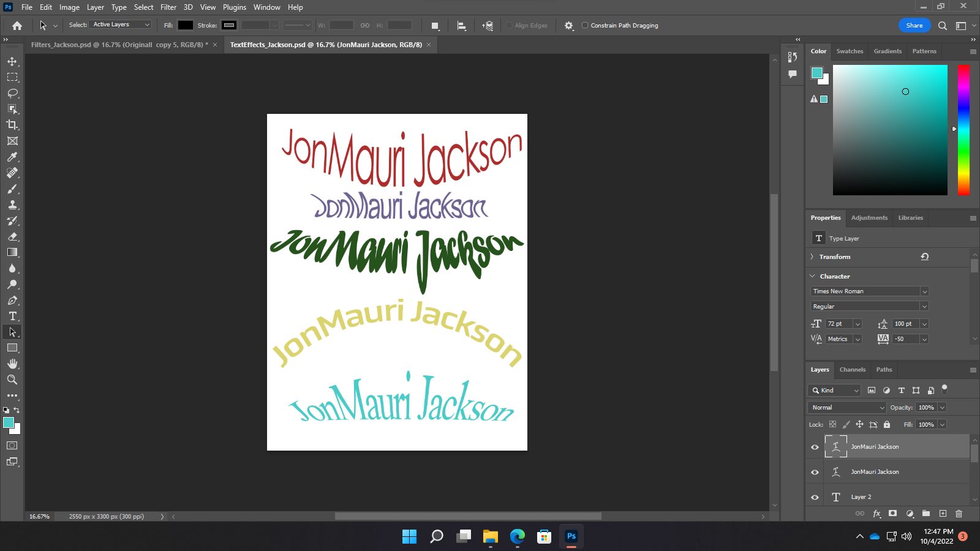Image resolution: width=980 pixels, height=551 pixels.
Task: Create a new layer icon
Action: [x=943, y=514]
